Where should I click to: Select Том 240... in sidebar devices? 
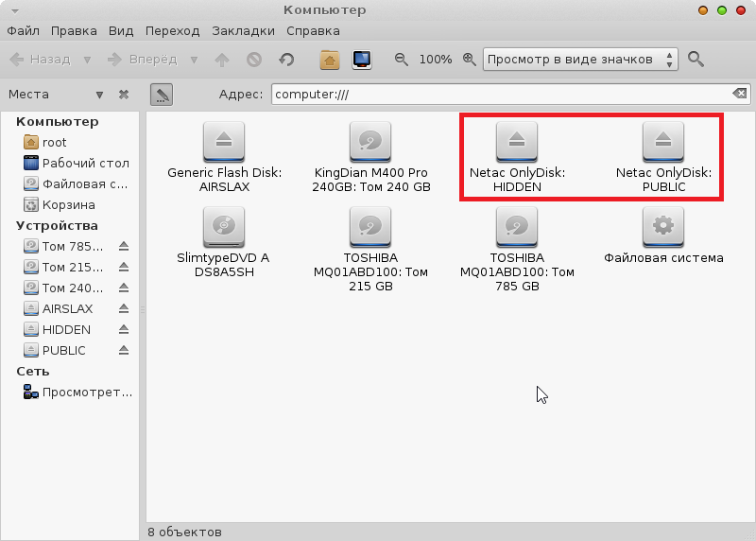tap(62, 288)
